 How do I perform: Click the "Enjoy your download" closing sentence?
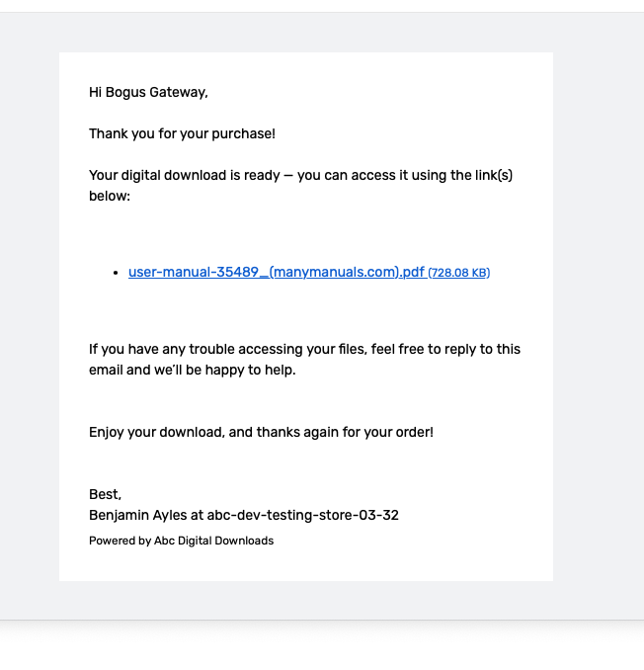[261, 432]
